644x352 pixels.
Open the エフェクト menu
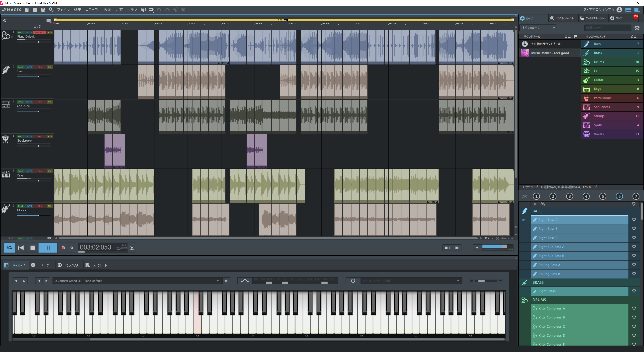coord(92,10)
